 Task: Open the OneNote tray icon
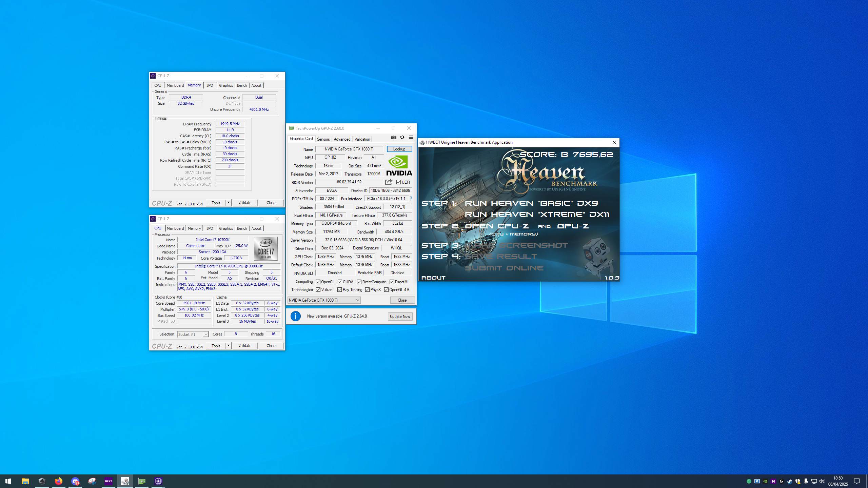click(x=773, y=481)
